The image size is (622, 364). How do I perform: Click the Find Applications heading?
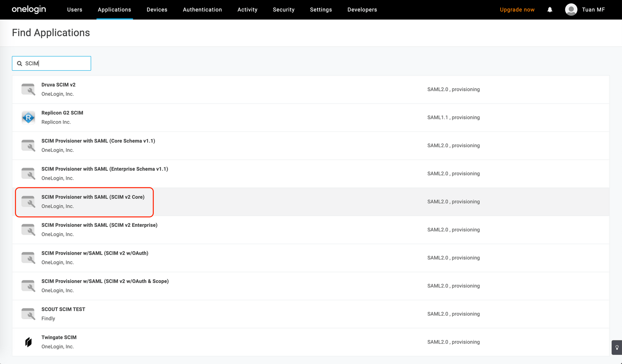51,33
